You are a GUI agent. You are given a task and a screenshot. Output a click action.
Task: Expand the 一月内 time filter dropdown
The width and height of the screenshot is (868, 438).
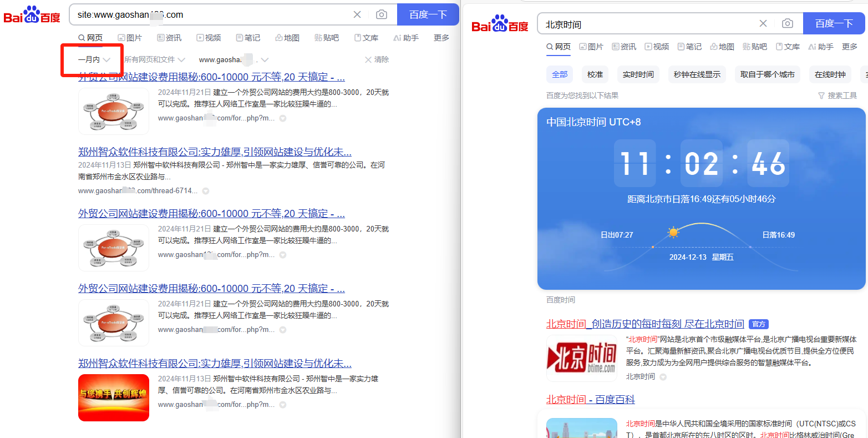click(94, 59)
